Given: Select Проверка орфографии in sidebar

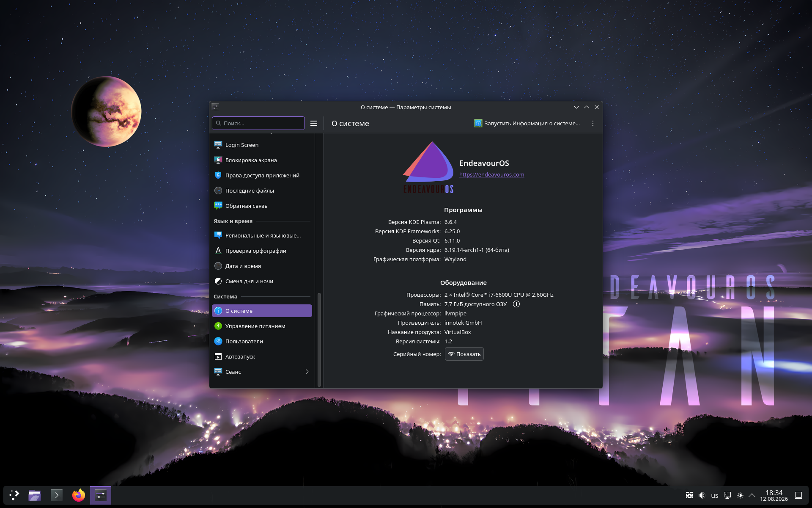Looking at the screenshot, I should [x=262, y=251].
